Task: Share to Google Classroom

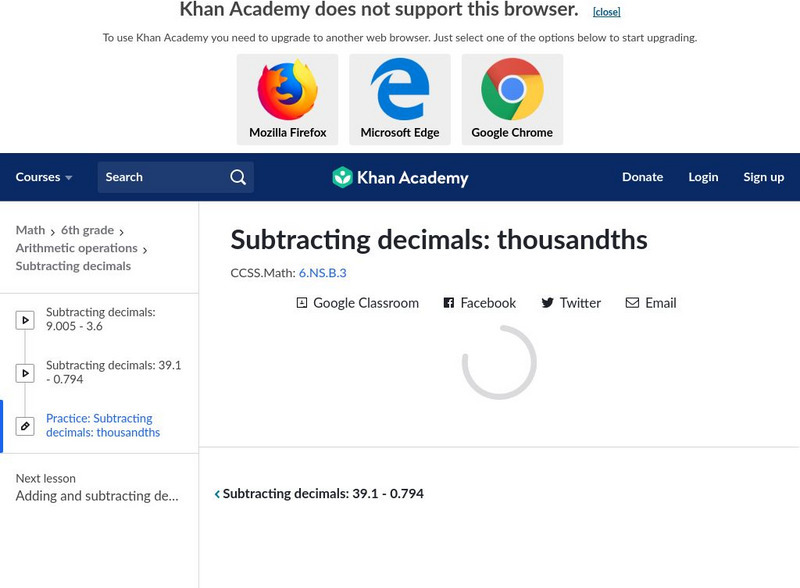Action: pyautogui.click(x=357, y=303)
